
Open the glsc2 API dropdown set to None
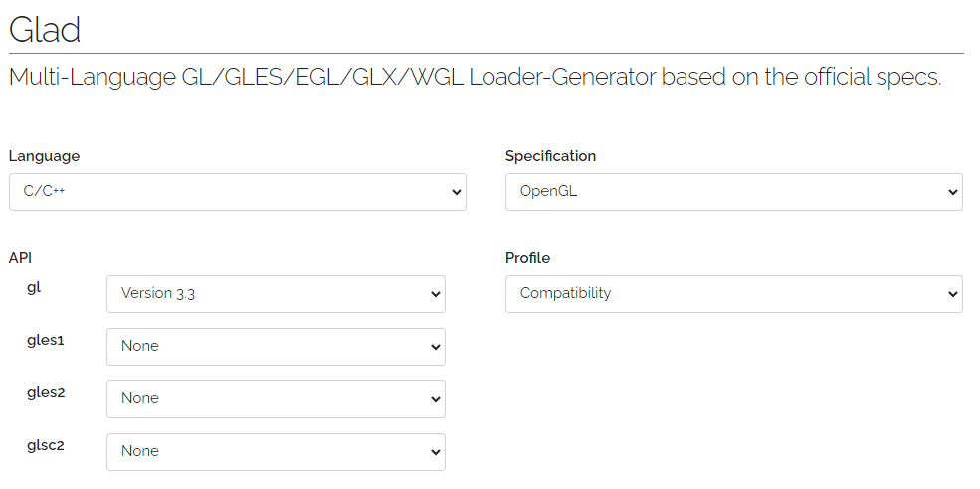coord(276,452)
